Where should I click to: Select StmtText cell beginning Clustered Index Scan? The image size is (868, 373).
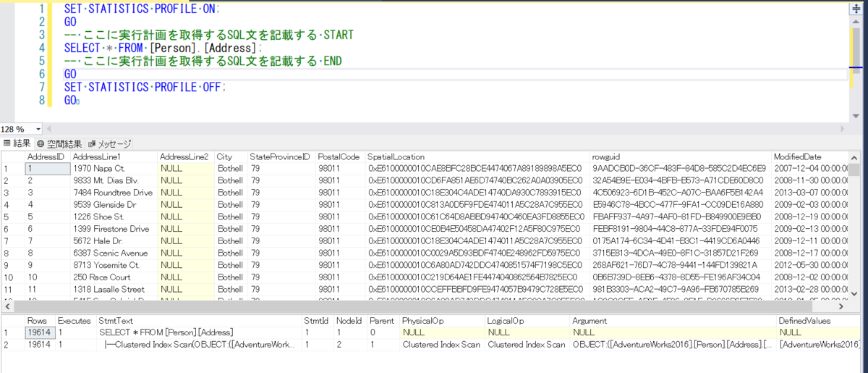pyautogui.click(x=198, y=345)
